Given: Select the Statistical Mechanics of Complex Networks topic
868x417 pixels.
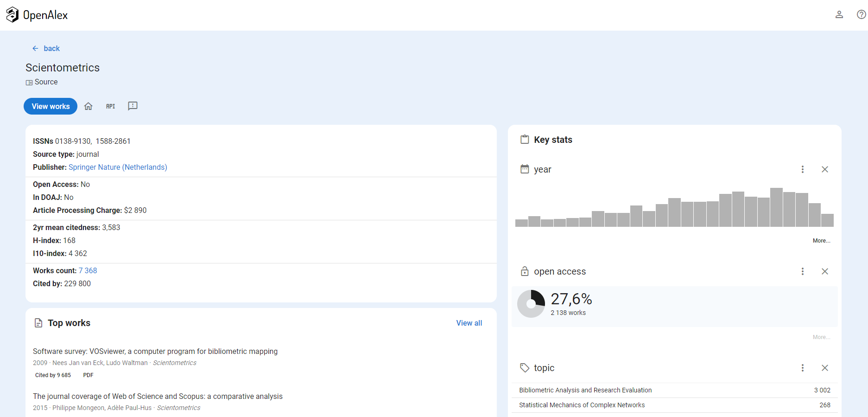Looking at the screenshot, I should pos(675,405).
